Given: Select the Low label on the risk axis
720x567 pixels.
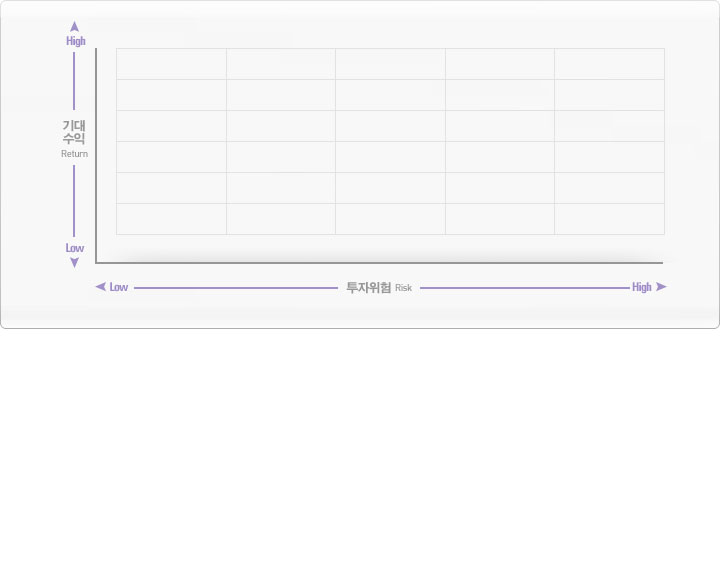Looking at the screenshot, I should pos(119,287).
